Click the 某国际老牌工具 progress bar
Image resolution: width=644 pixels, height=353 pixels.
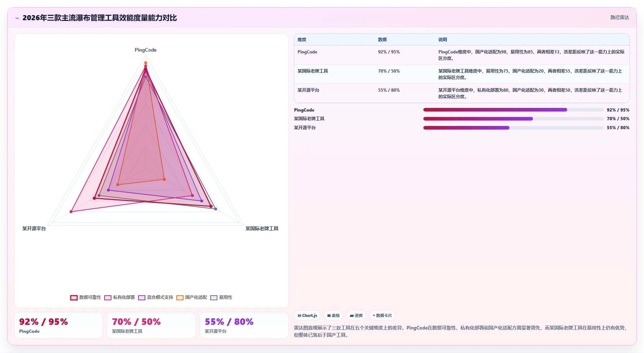(513, 119)
